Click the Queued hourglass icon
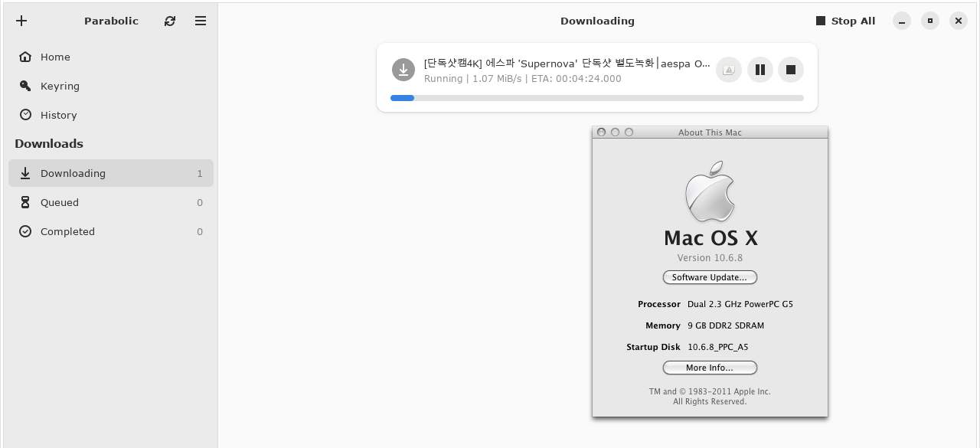Screen dimensions: 980x448 (25, 202)
